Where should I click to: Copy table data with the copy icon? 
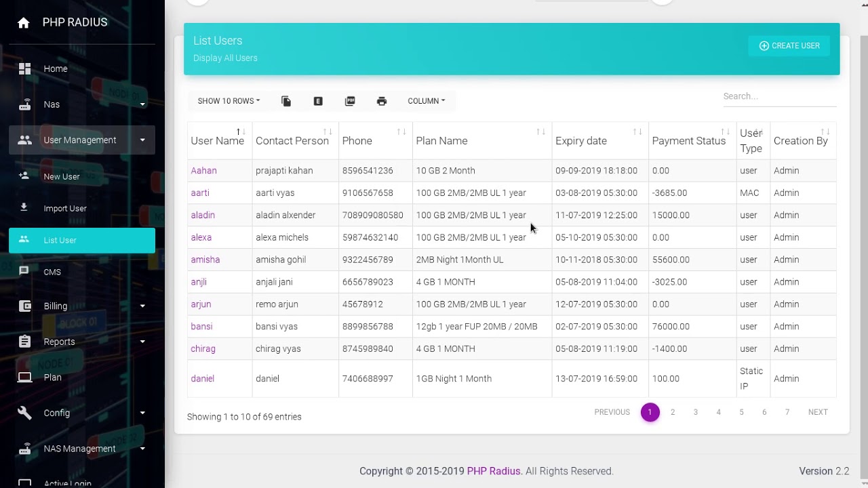(286, 101)
